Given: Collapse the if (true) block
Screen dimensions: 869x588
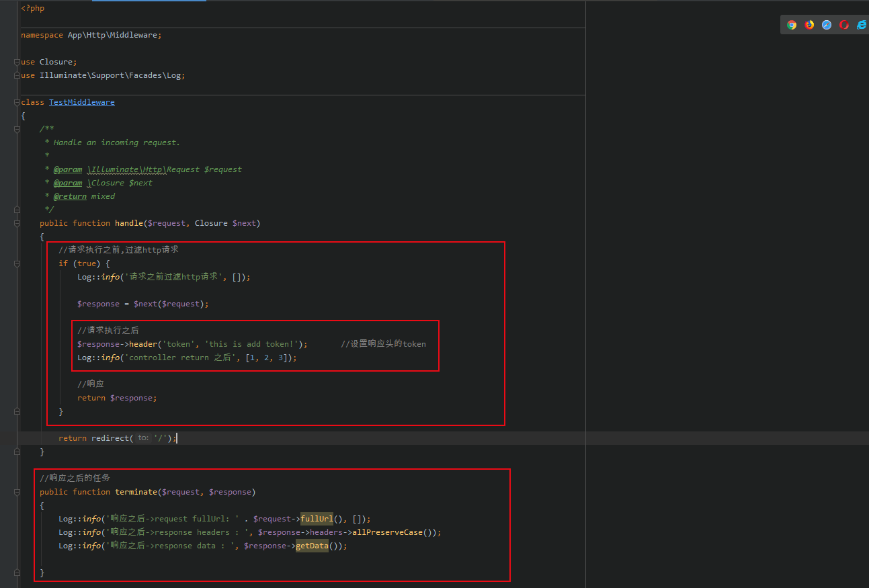Looking at the screenshot, I should tap(17, 263).
